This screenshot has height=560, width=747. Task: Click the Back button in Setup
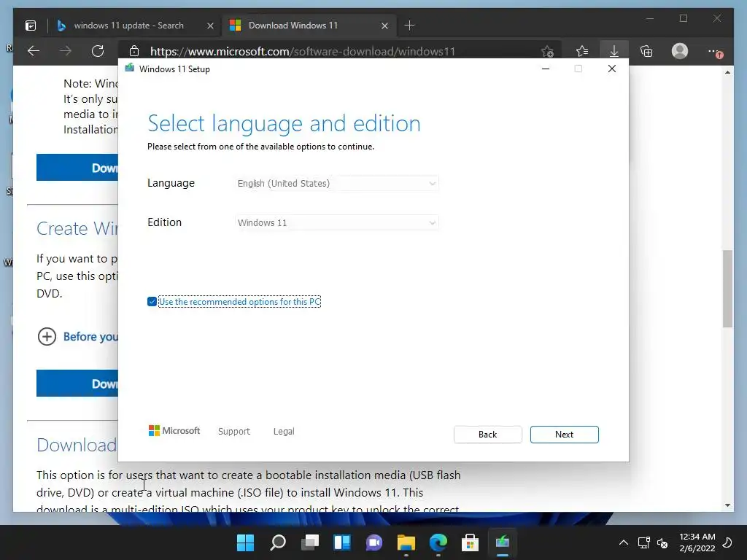pyautogui.click(x=487, y=435)
